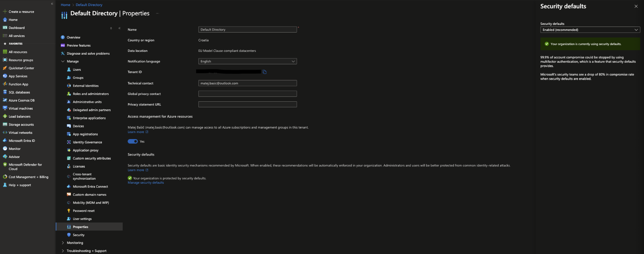The image size is (644, 254).
Task: Open the Virtual networks icon
Action: (x=5, y=132)
